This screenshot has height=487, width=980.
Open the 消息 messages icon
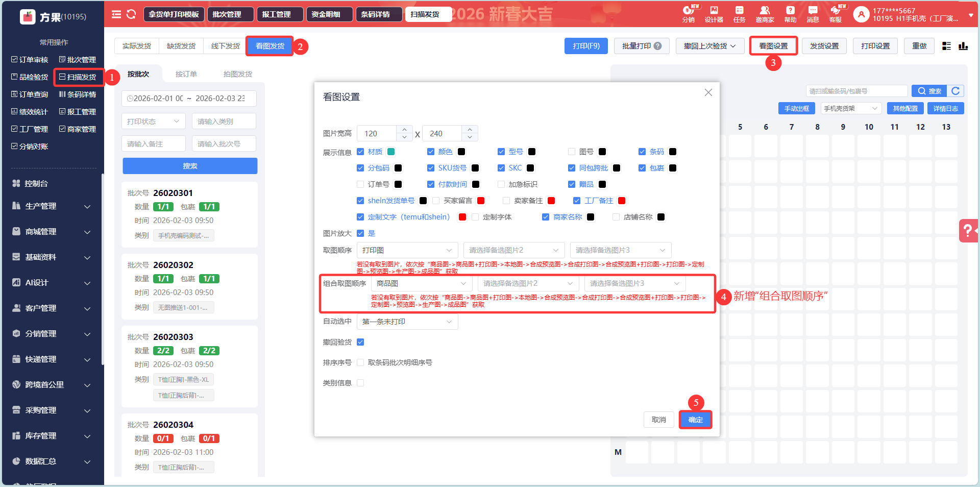(813, 14)
